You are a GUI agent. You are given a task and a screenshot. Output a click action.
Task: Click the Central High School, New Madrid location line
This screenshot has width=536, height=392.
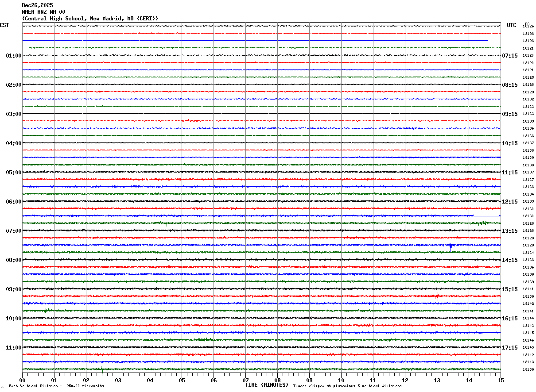pos(90,19)
